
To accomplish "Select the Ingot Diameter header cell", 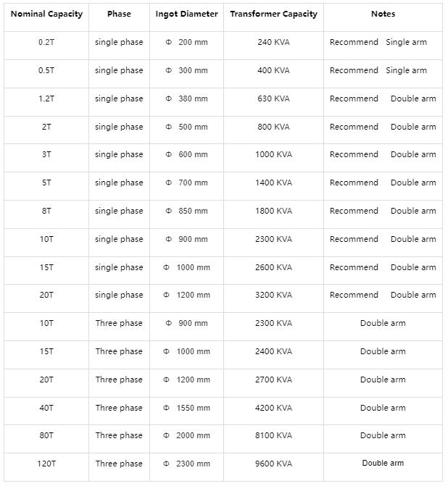I will (x=186, y=14).
